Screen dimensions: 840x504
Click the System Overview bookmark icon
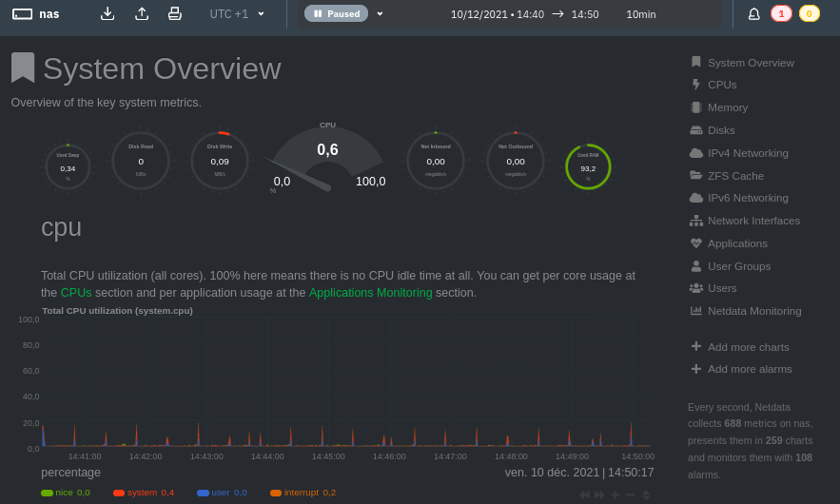tap(23, 68)
